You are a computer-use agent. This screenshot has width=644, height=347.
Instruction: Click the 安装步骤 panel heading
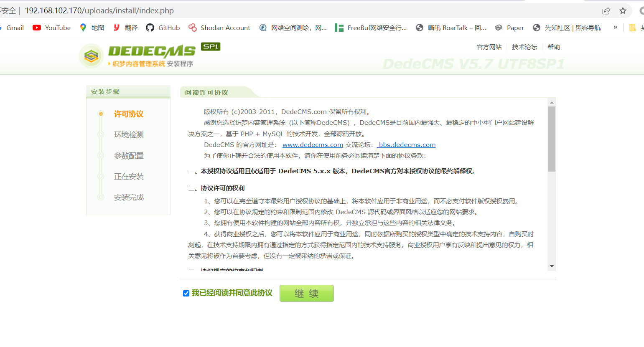tap(105, 91)
